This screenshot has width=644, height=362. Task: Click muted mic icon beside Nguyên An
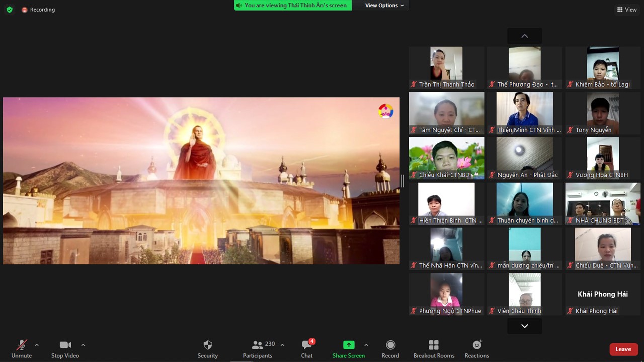click(492, 175)
